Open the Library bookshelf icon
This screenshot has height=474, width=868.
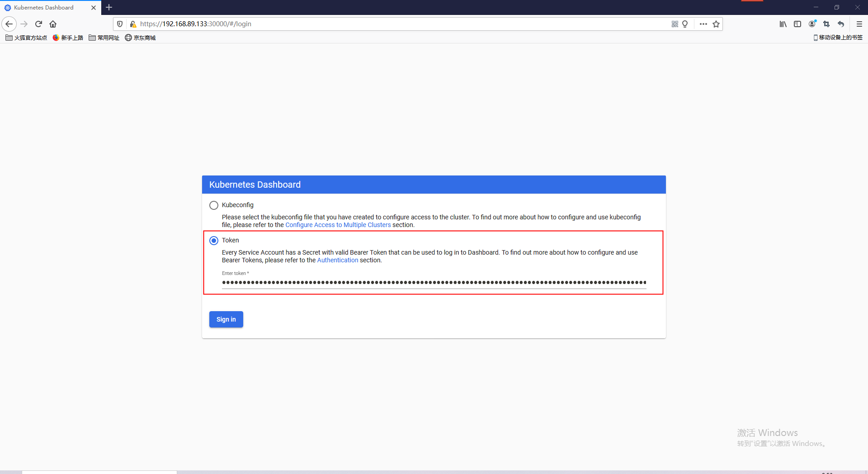[783, 24]
